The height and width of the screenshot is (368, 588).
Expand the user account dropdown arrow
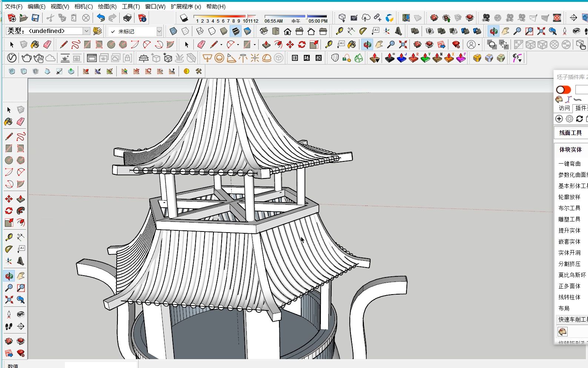click(479, 45)
